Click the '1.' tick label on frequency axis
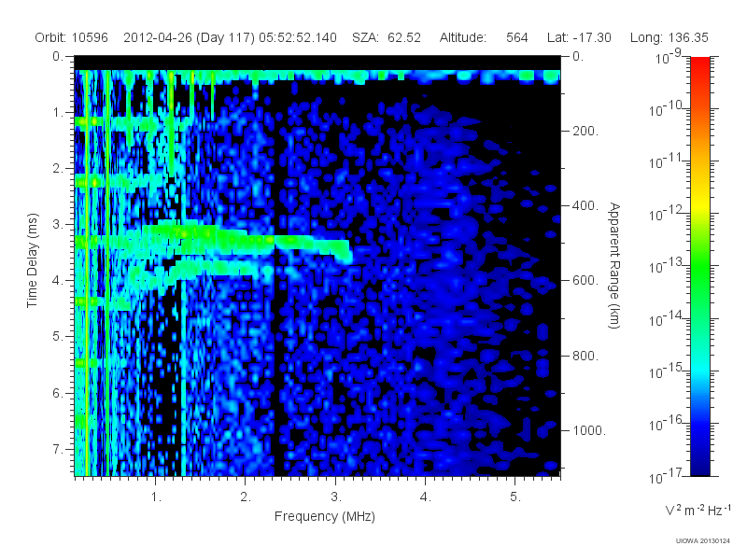Screen dimensions: 747x560 tap(156, 497)
